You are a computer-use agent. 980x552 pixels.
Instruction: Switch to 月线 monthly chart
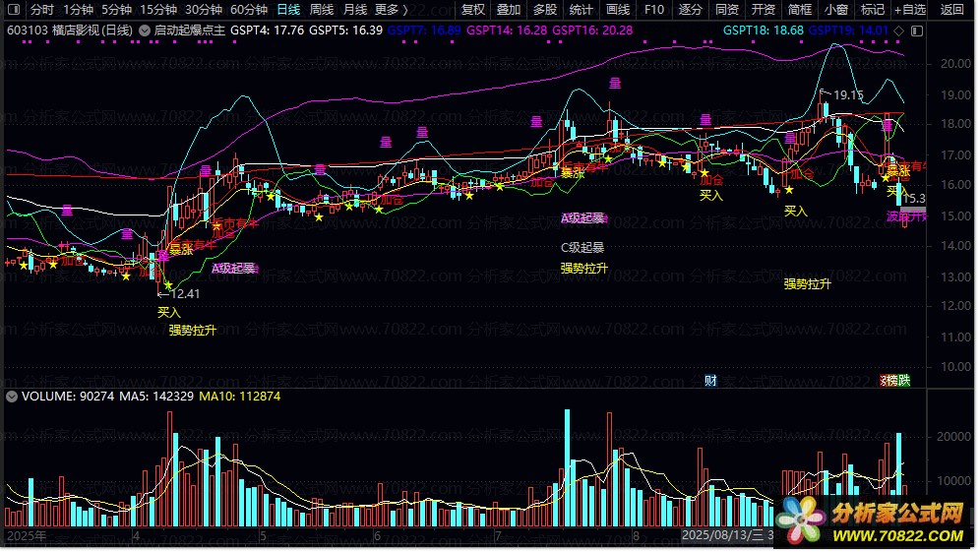pos(355,10)
